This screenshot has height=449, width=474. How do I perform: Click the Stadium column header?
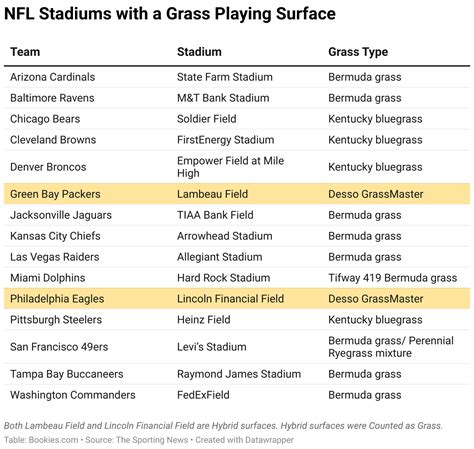(199, 52)
